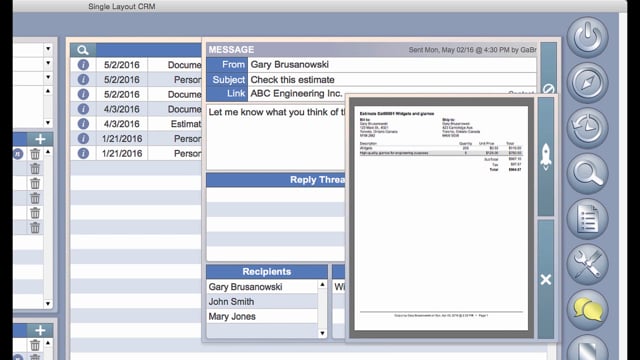Click the prohibited circle icon near message
Image resolution: width=640 pixels, height=360 pixels.
click(549, 89)
